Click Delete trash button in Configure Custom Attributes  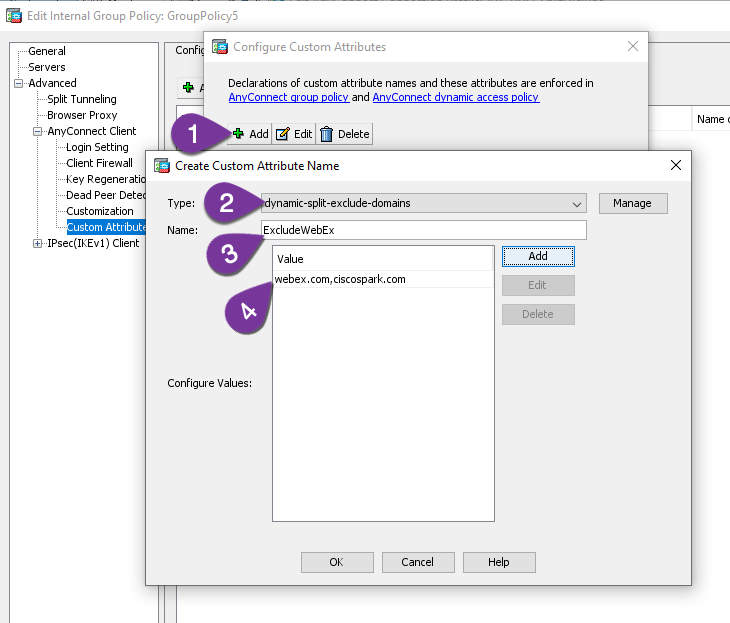pos(345,134)
